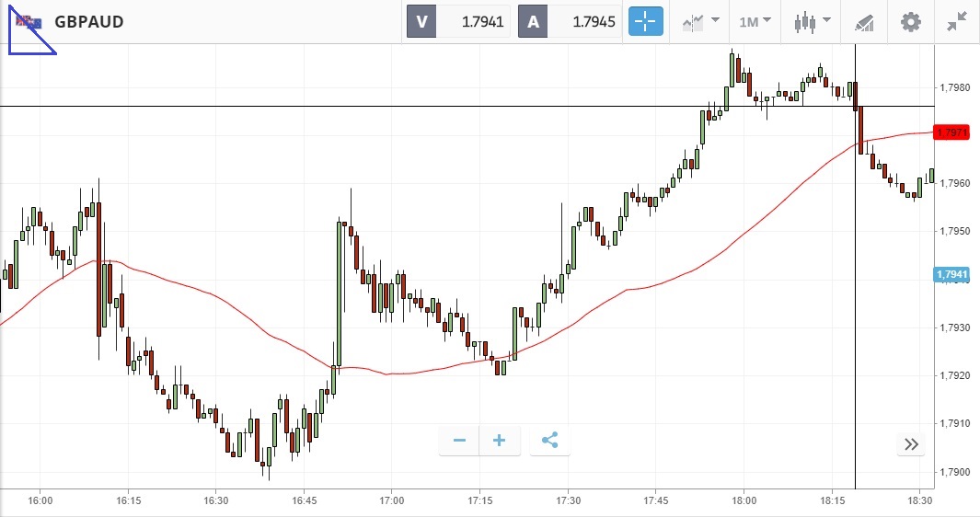The width and height of the screenshot is (980, 517).
Task: Click the red 1.7971 moving average price label
Action: [951, 132]
